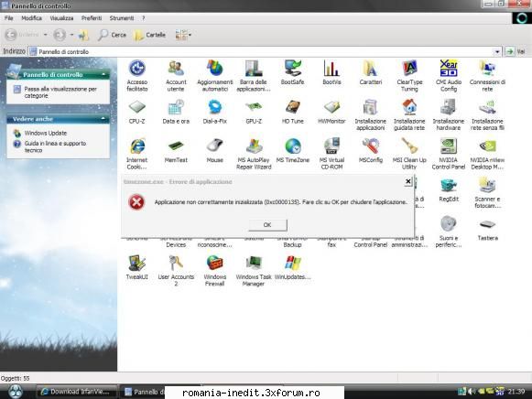This screenshot has width=532, height=399.
Task: Open the Accesso facilitato applet
Action: [137, 76]
